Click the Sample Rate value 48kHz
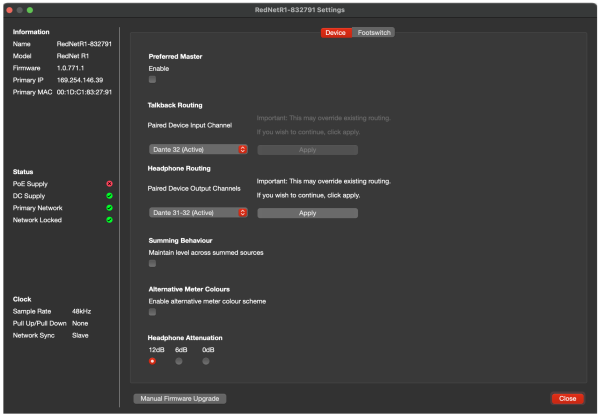600x417 pixels. [x=82, y=311]
